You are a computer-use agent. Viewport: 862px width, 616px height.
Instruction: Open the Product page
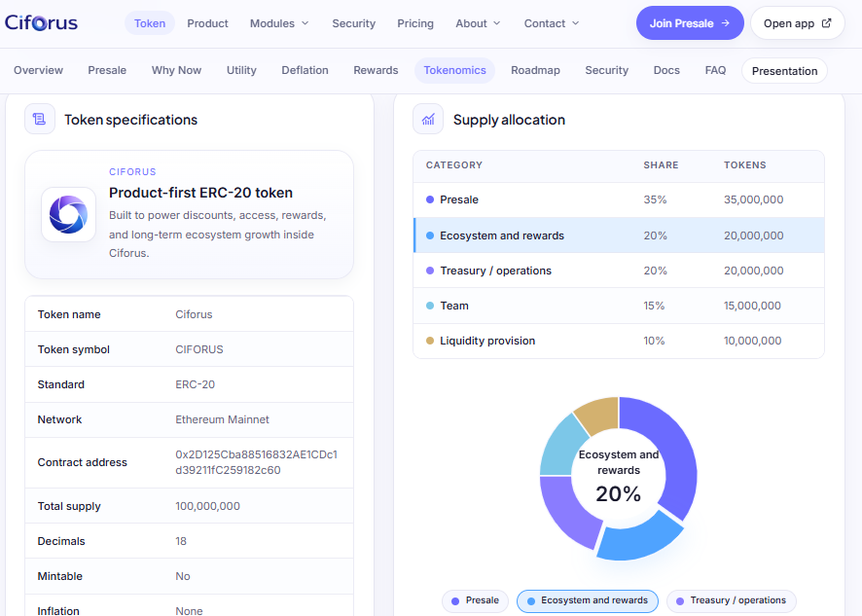point(207,23)
